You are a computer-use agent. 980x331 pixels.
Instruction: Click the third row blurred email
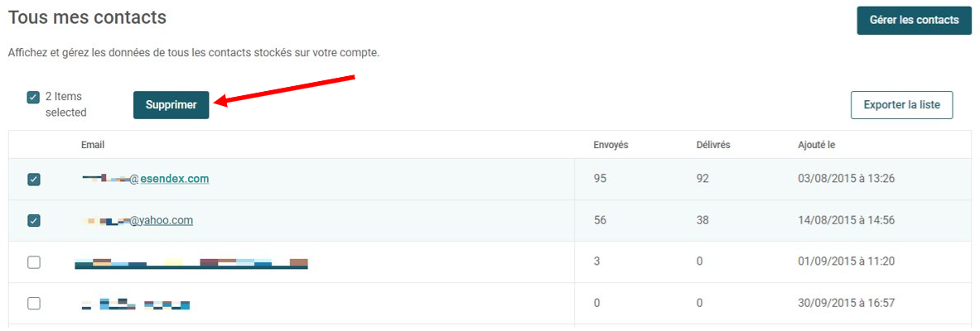coord(191,263)
